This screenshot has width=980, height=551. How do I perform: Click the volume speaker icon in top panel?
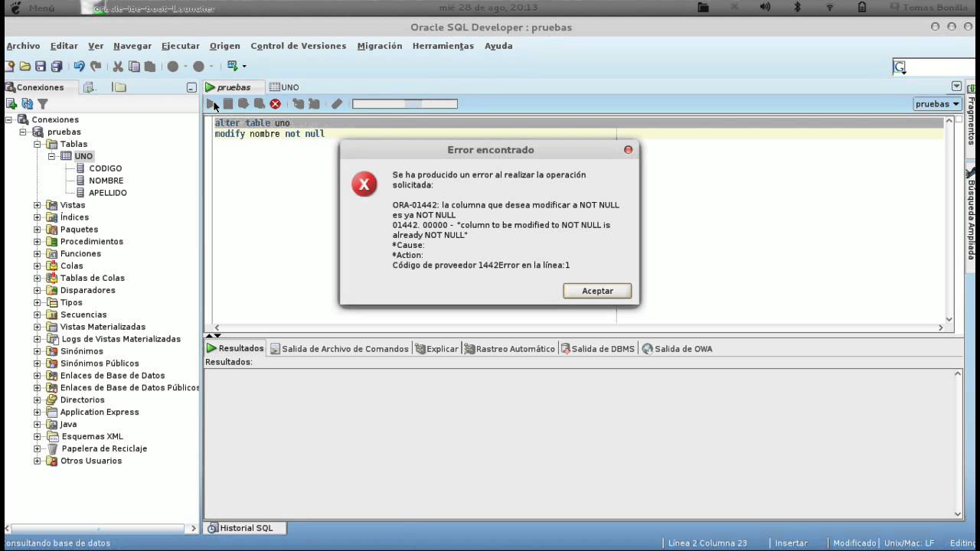765,8
